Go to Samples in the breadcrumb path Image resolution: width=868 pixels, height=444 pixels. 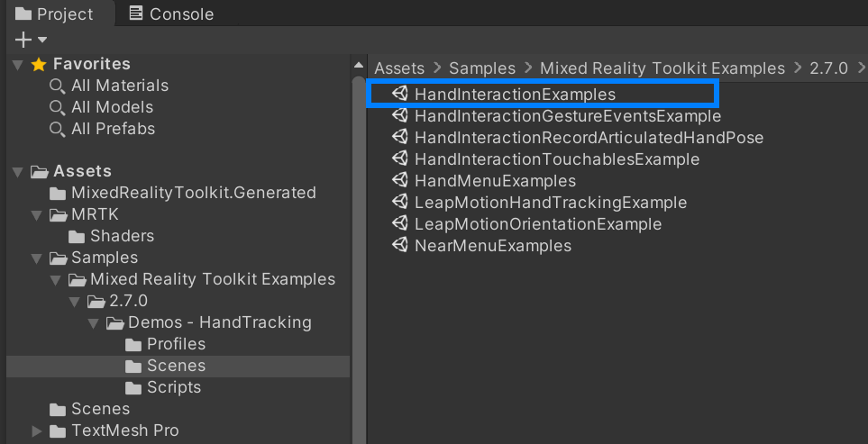point(481,68)
